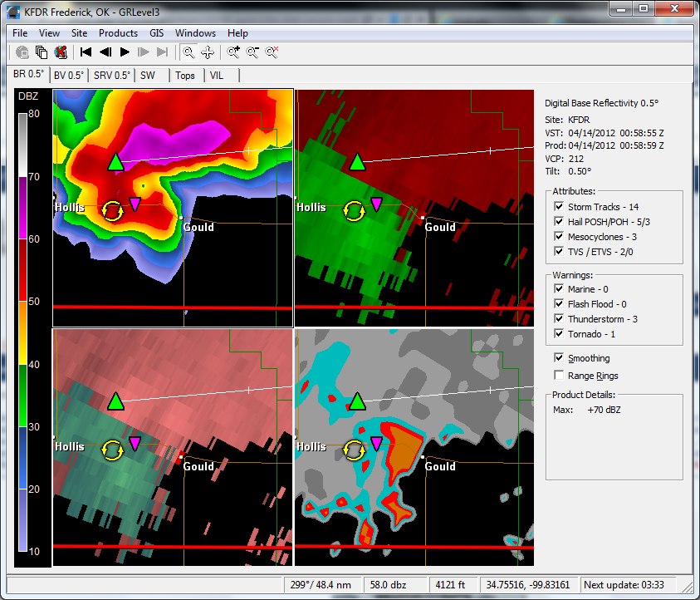
Task: Open the Tops product tab
Action: [x=185, y=76]
